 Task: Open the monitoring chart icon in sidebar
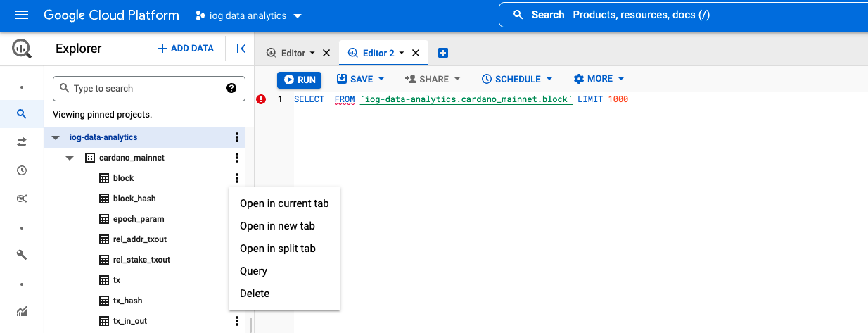[22, 311]
